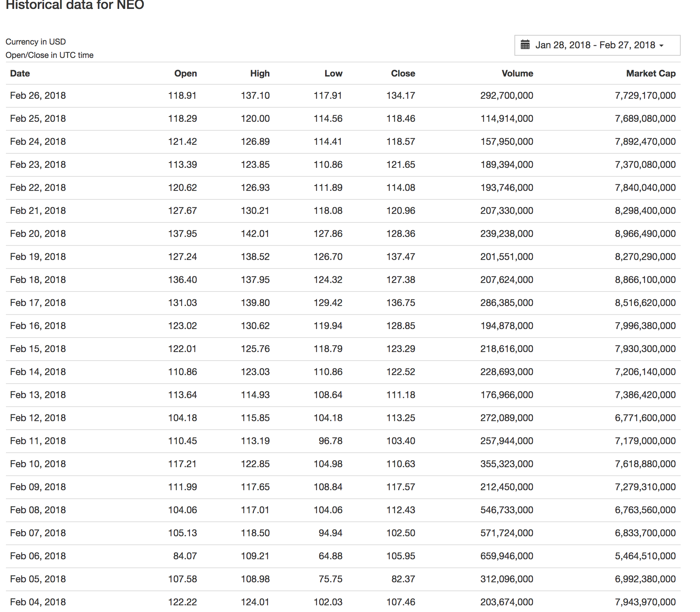
Task: Select the Feb 12, 2018 date cell
Action: (x=38, y=418)
